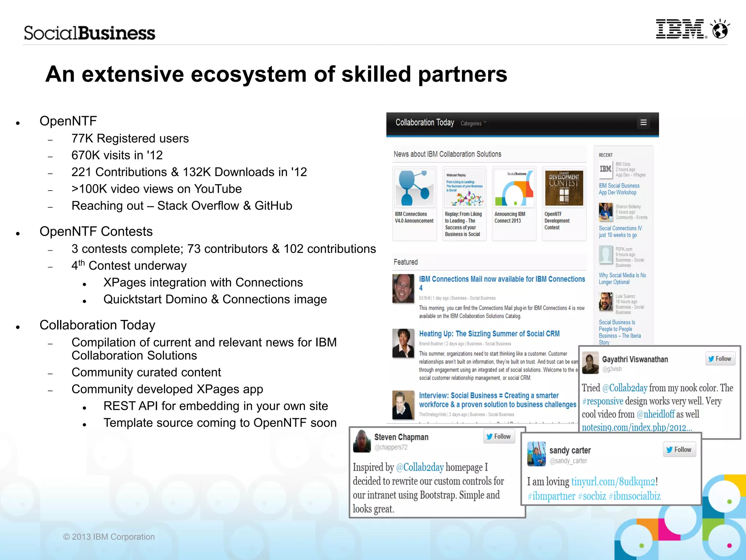This screenshot has height=560, width=746.
Task: Click the @Collab2day mention in Gayathri's tweet
Action: click(x=625, y=388)
